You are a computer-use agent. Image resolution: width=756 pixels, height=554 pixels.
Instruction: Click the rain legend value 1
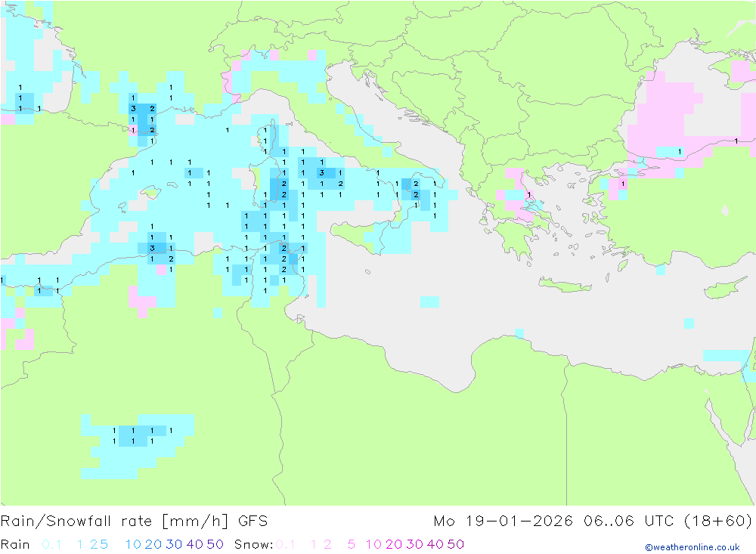point(80,544)
